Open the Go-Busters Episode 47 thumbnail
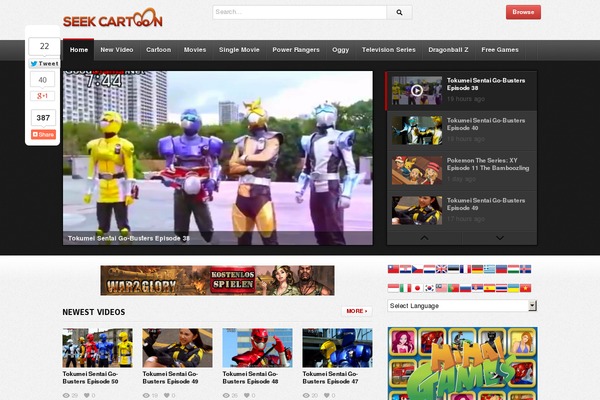Screen dimensions: 600x400 (x=338, y=348)
